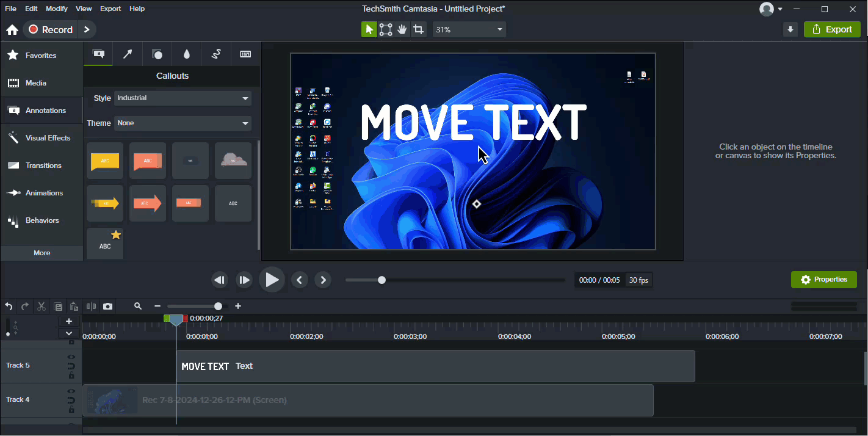Toggle the lock on Track 4
868x436 pixels.
pos(71,410)
